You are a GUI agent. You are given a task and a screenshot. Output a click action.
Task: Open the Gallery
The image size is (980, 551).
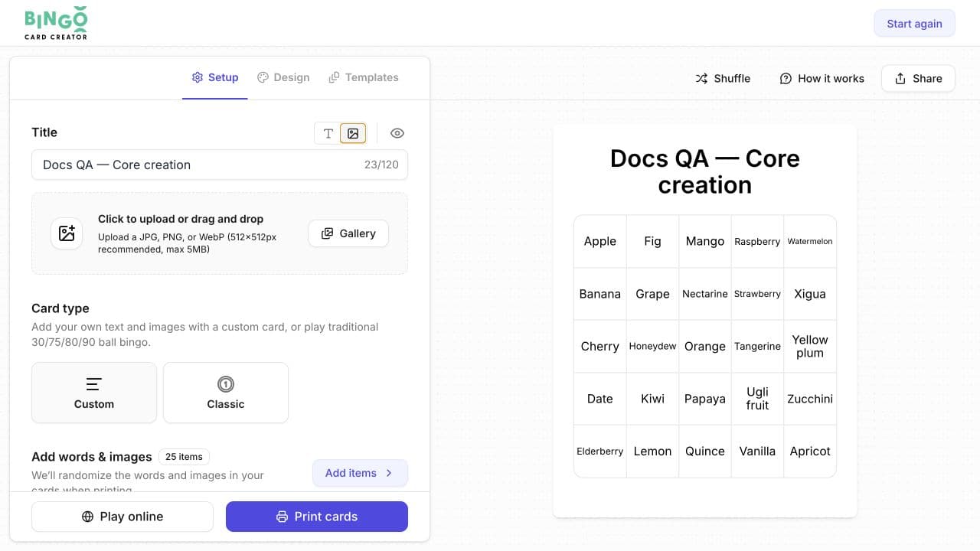click(x=348, y=233)
